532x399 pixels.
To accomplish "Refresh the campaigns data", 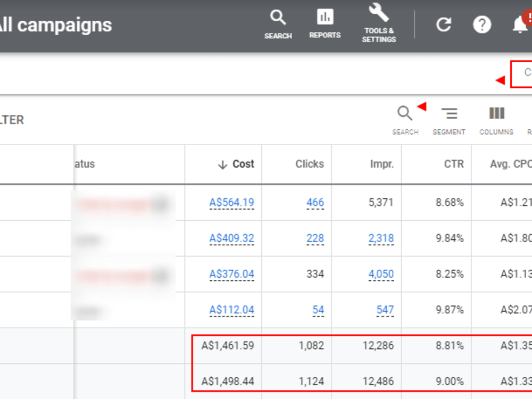I will [444, 24].
